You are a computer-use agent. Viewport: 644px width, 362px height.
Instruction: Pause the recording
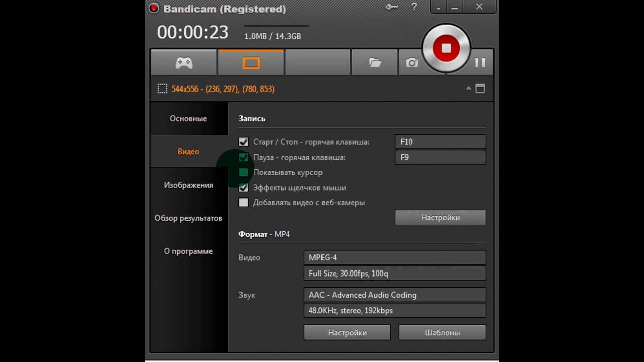pyautogui.click(x=480, y=62)
